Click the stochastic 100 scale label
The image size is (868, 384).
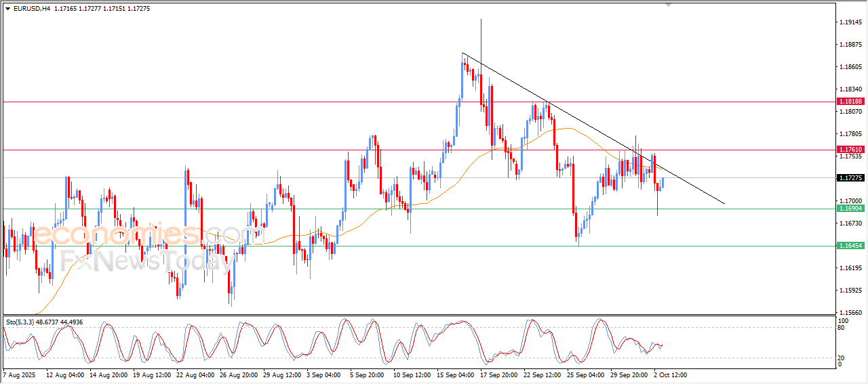844,320
